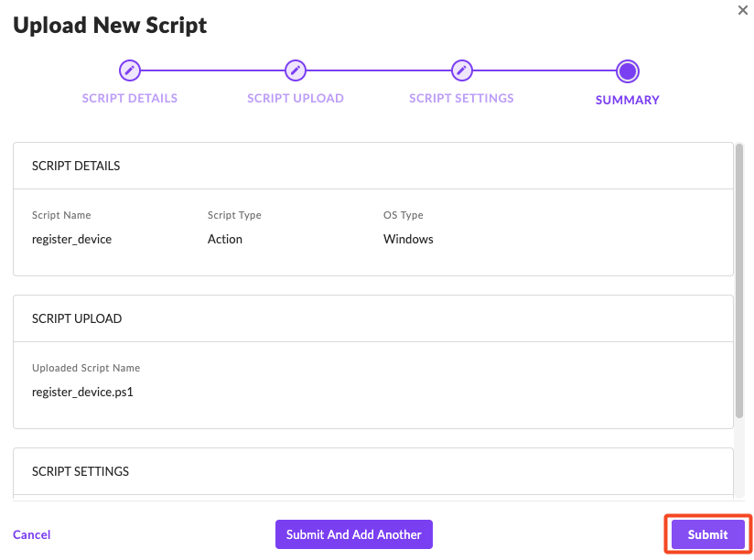
Task: Click the script name value register_device
Action: tap(71, 239)
